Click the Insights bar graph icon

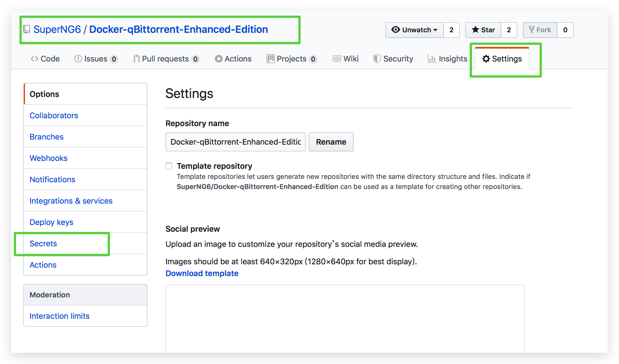[x=432, y=59]
